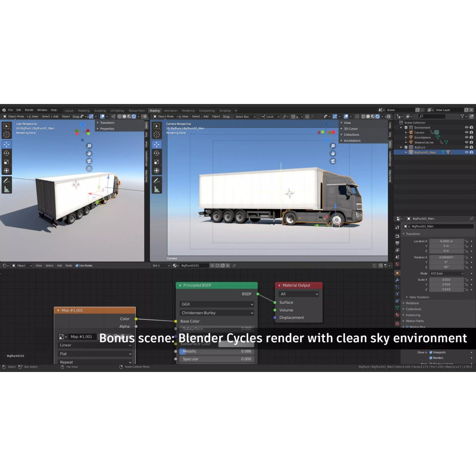Switch to the UV Editing workspace tab
Viewport: 476px width, 476px height.
pos(117,111)
